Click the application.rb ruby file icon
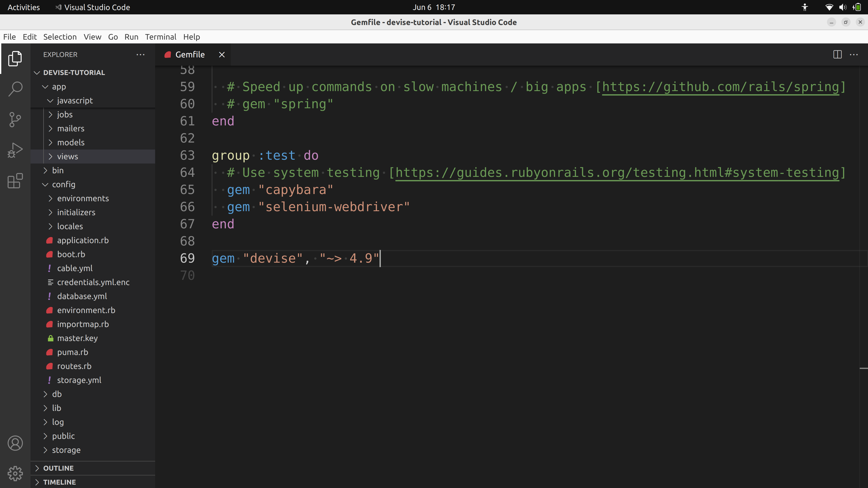This screenshot has width=868, height=488. pyautogui.click(x=50, y=240)
